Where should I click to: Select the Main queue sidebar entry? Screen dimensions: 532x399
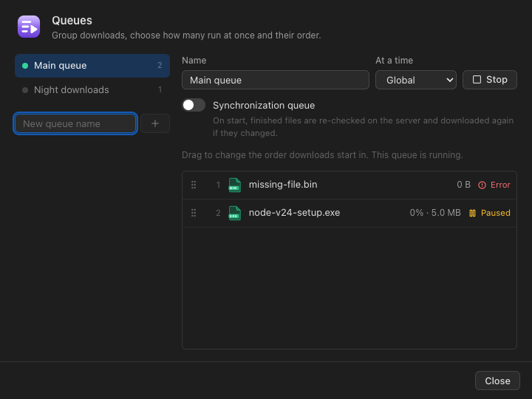(92, 66)
